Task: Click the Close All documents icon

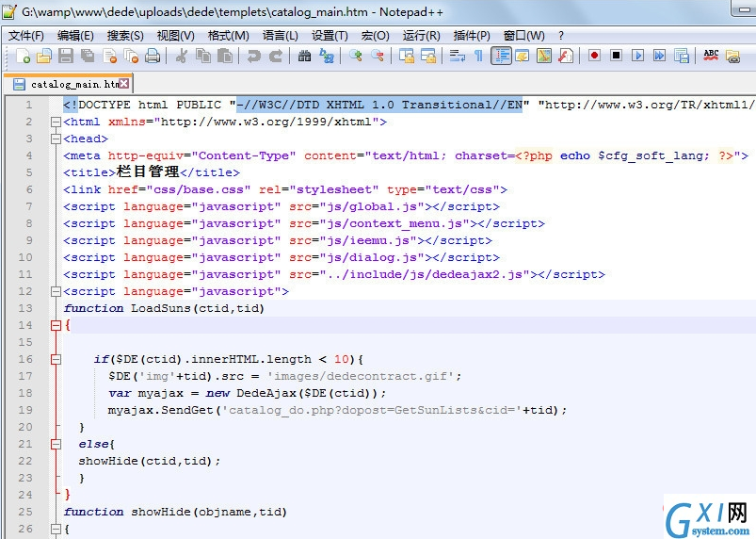Action: tap(131, 56)
